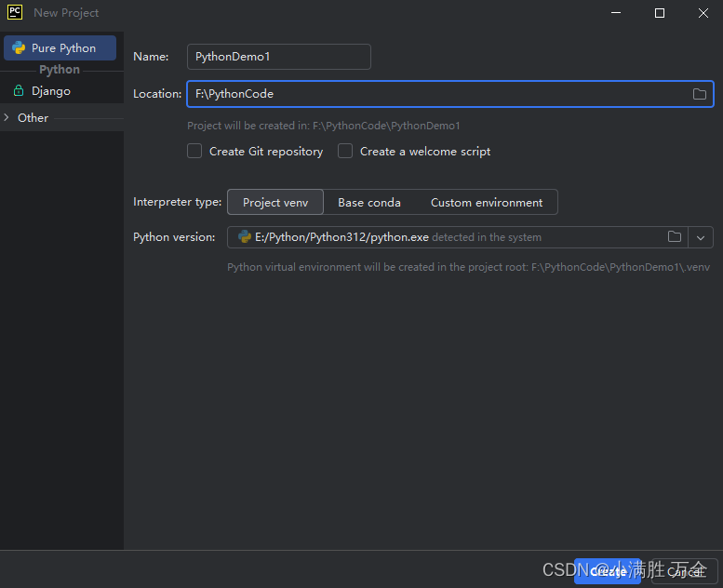This screenshot has height=588, width=723.
Task: Click the PyCharm logo in title bar
Action: (x=15, y=12)
